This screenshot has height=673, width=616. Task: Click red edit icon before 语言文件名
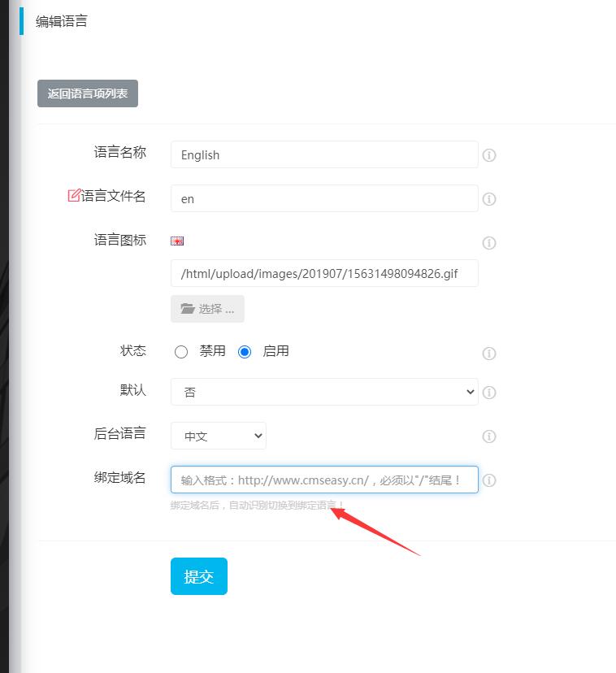point(74,196)
